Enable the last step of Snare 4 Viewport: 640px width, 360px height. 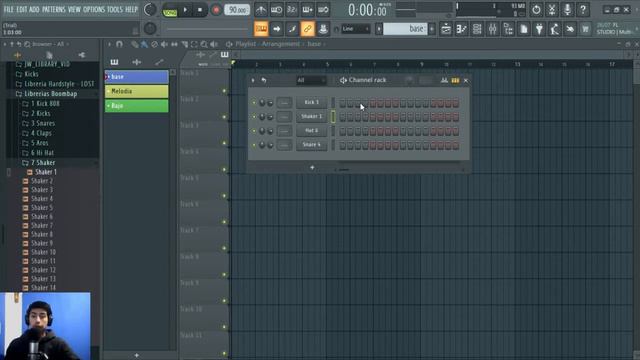(x=456, y=145)
